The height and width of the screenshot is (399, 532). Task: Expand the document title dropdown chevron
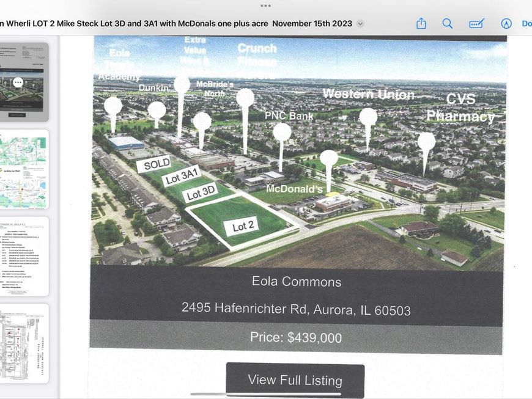pyautogui.click(x=360, y=24)
